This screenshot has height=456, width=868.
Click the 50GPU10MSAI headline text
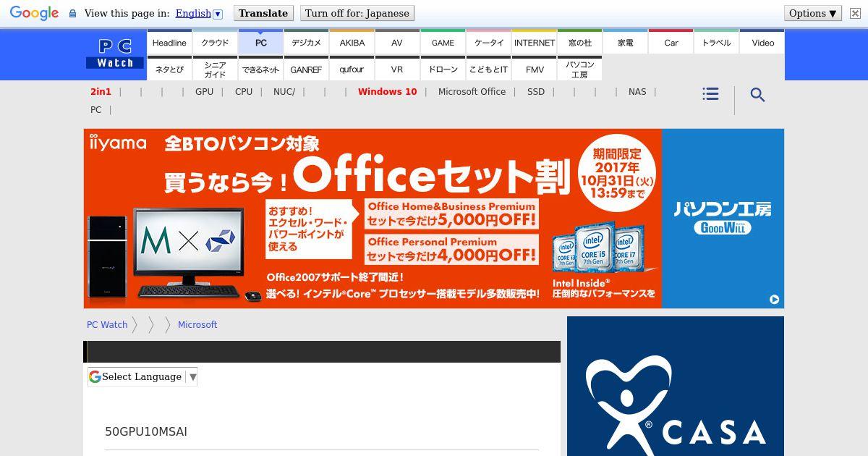pyautogui.click(x=146, y=431)
